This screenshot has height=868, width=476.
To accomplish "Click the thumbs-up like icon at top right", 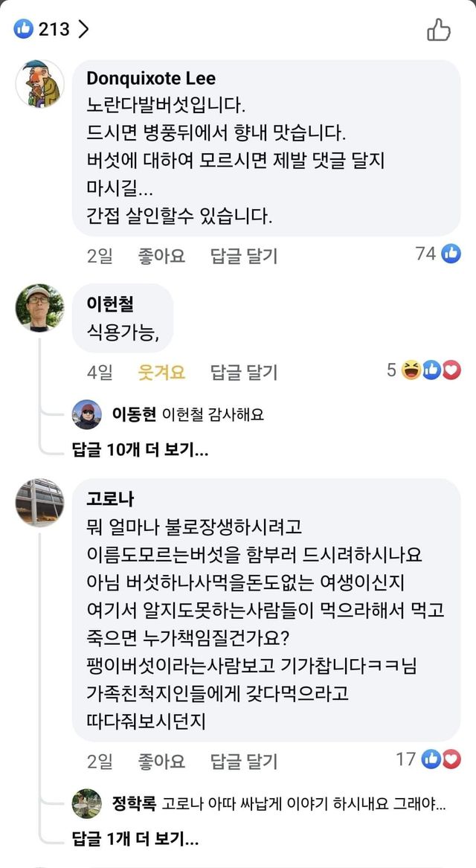I will pyautogui.click(x=439, y=30).
